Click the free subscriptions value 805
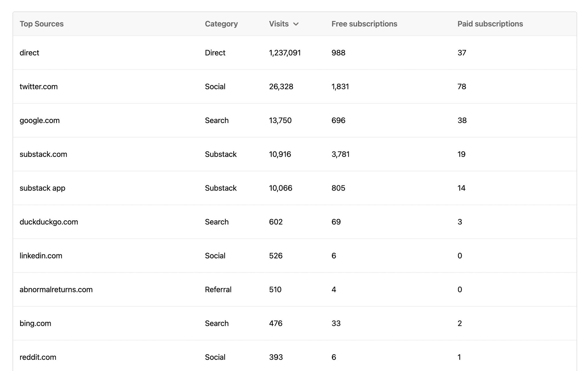The width and height of the screenshot is (588, 371). [x=339, y=188]
